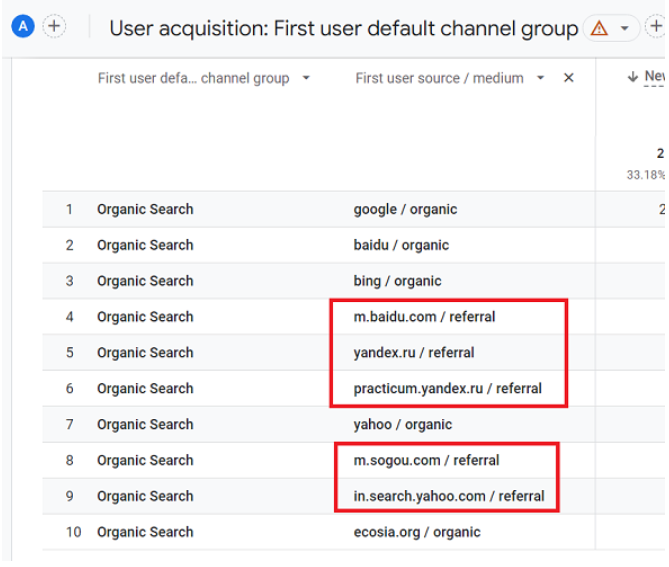Screen dimensions: 669x567
Task: Click the orange warning triangle icon
Action: 599,29
